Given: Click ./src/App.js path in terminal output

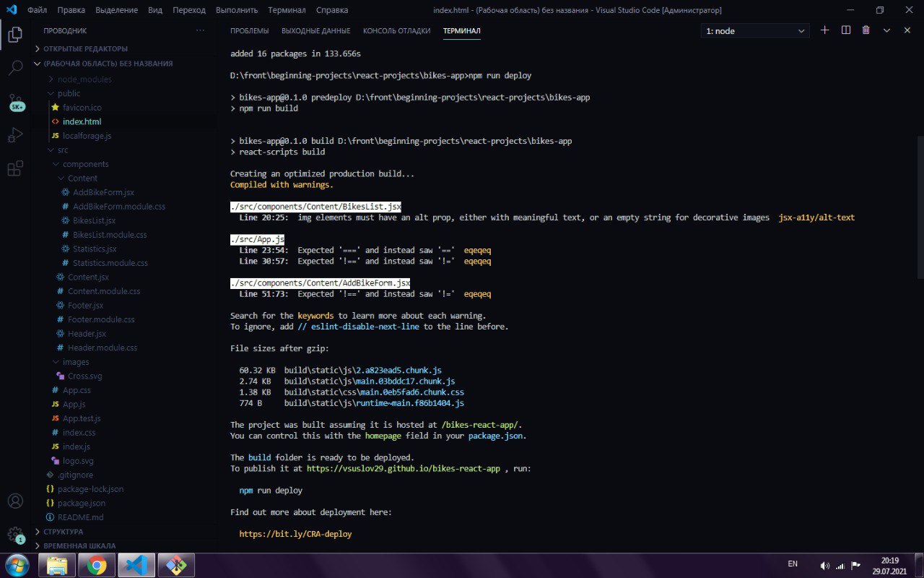Looking at the screenshot, I should pyautogui.click(x=258, y=239).
